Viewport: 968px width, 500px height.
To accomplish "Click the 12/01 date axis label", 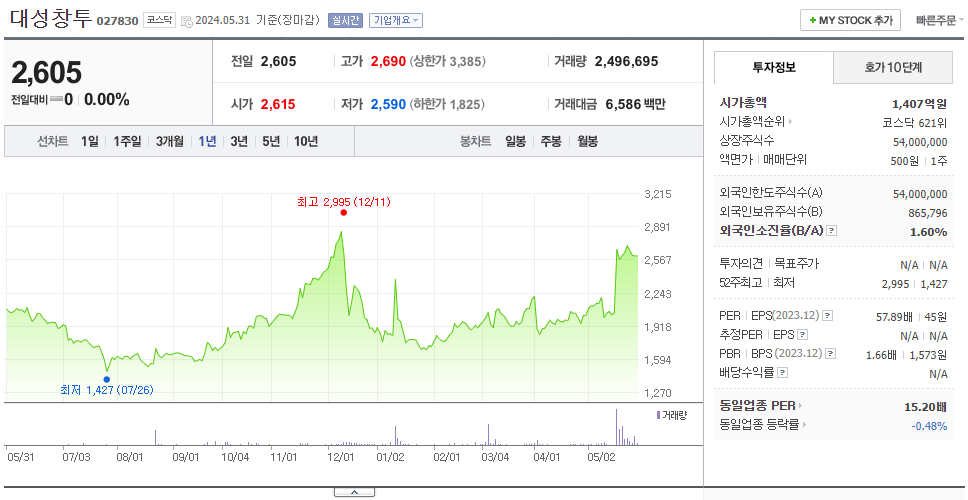I will coord(341,457).
